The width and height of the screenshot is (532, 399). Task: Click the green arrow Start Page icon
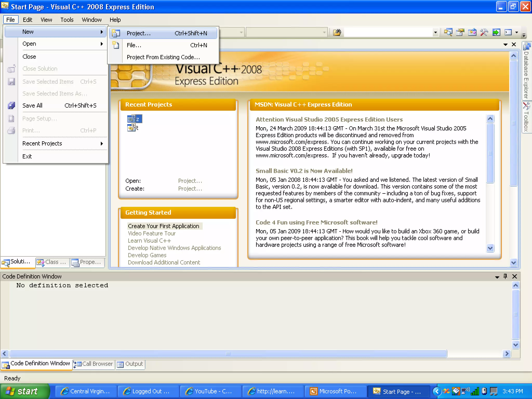point(496,32)
